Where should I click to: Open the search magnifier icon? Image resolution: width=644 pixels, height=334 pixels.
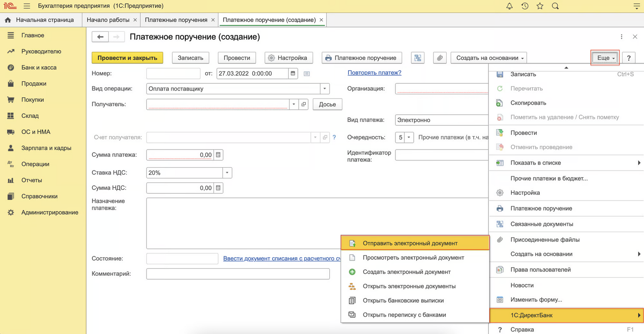[555, 6]
